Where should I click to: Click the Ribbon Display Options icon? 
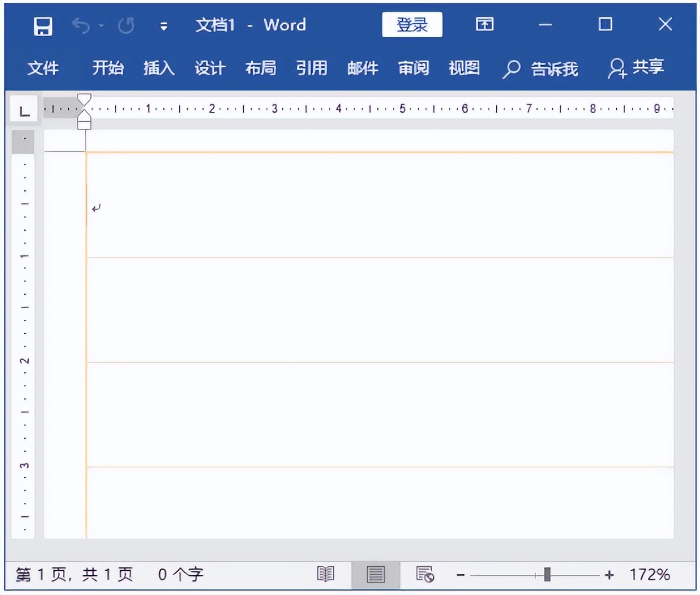(485, 24)
